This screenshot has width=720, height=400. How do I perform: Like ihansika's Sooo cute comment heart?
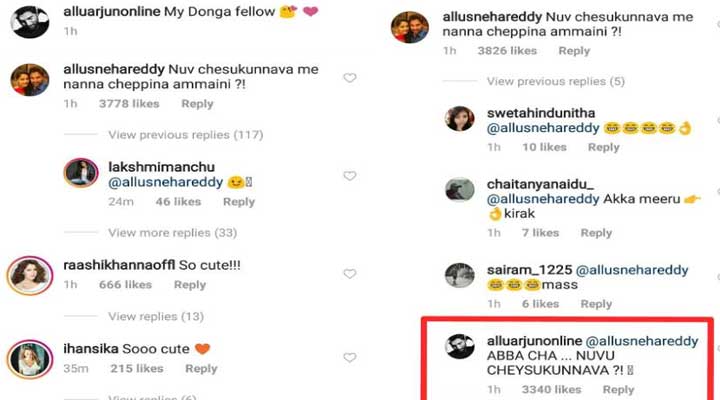349,358
